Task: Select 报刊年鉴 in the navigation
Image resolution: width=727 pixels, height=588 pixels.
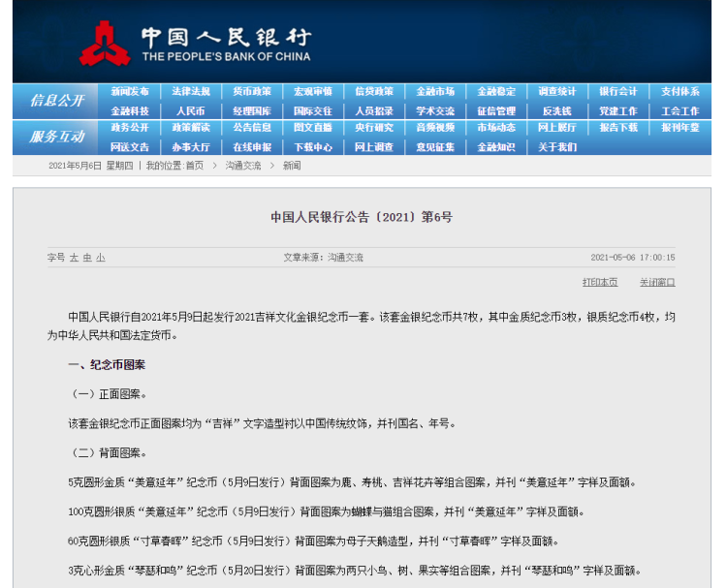Action: click(x=680, y=128)
